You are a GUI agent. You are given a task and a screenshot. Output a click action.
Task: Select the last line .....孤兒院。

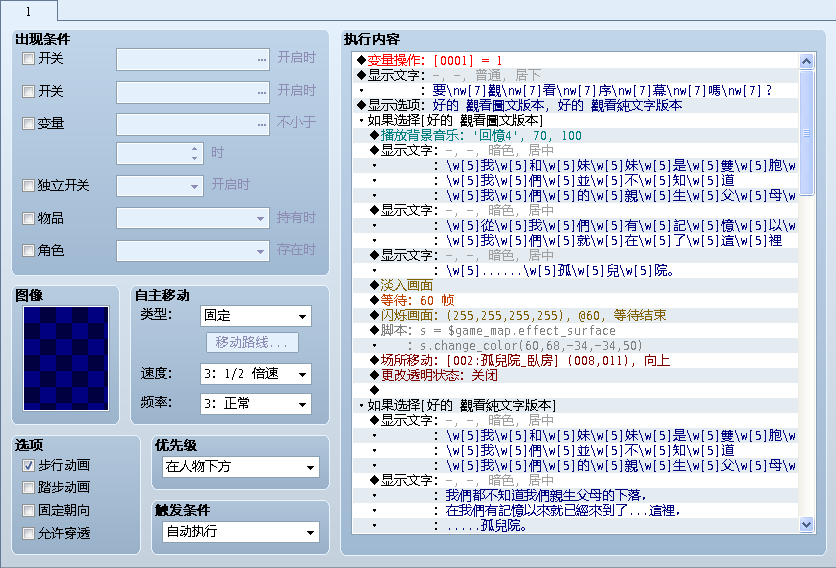coord(576,525)
